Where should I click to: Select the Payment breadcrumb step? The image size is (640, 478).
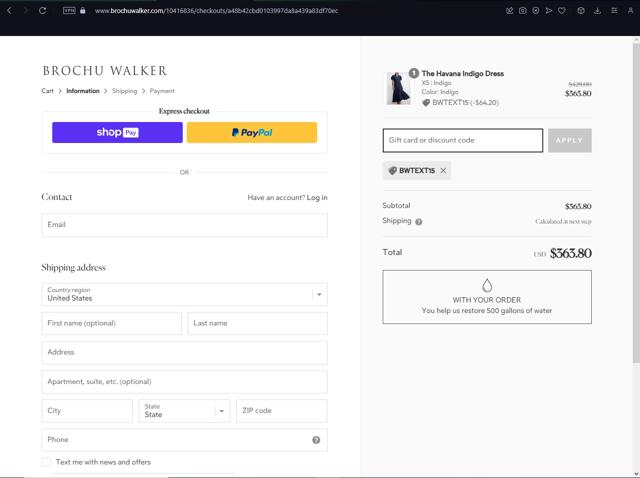[x=162, y=91]
